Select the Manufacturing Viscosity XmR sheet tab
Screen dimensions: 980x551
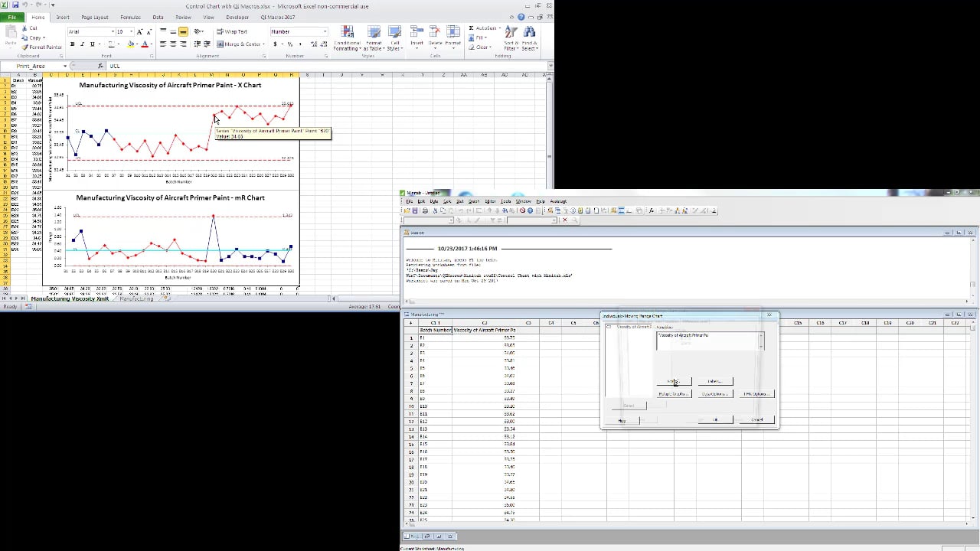coord(70,298)
